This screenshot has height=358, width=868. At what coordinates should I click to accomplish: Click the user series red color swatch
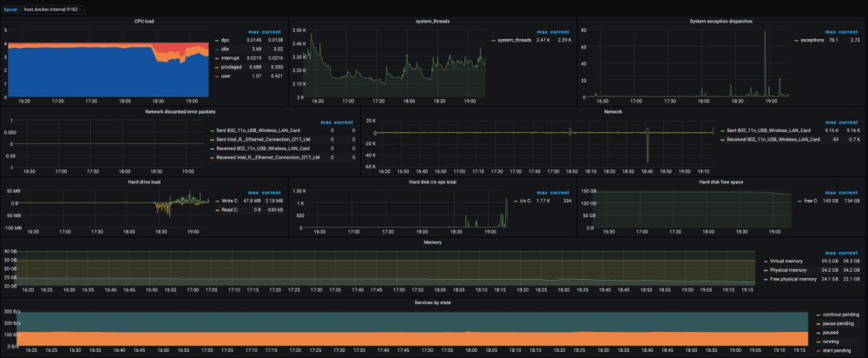pyautogui.click(x=217, y=76)
